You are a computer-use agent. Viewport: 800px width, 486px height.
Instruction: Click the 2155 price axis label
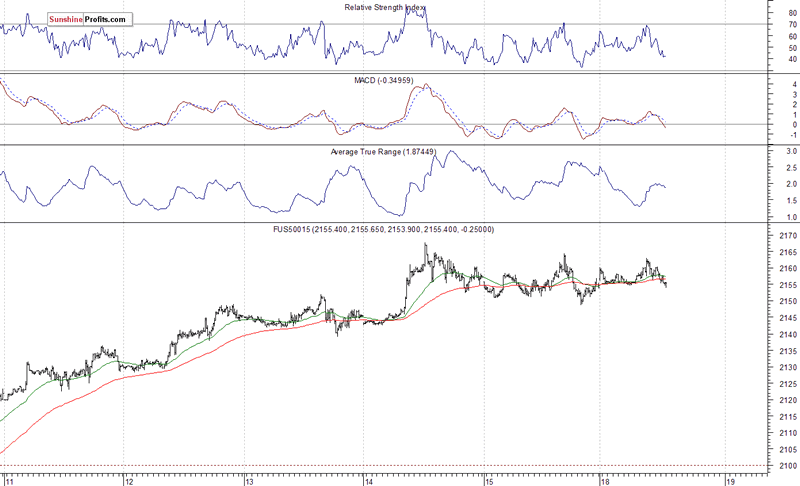point(788,285)
